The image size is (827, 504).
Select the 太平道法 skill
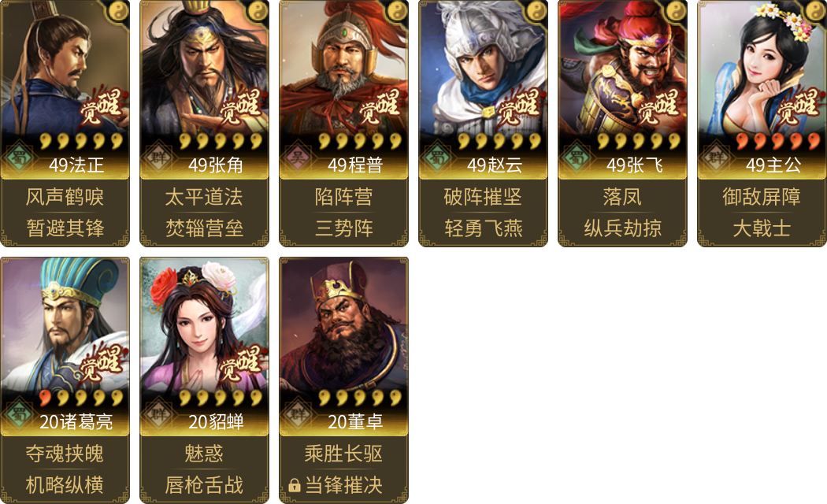[x=204, y=197]
